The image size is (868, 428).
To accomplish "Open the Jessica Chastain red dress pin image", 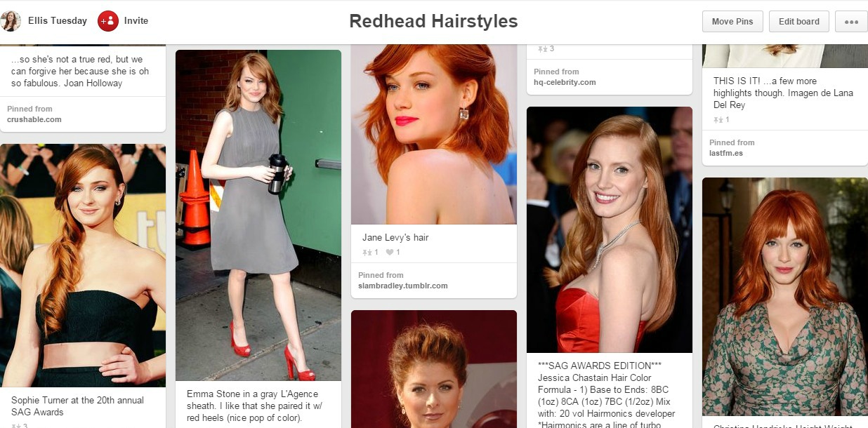I will pos(610,229).
